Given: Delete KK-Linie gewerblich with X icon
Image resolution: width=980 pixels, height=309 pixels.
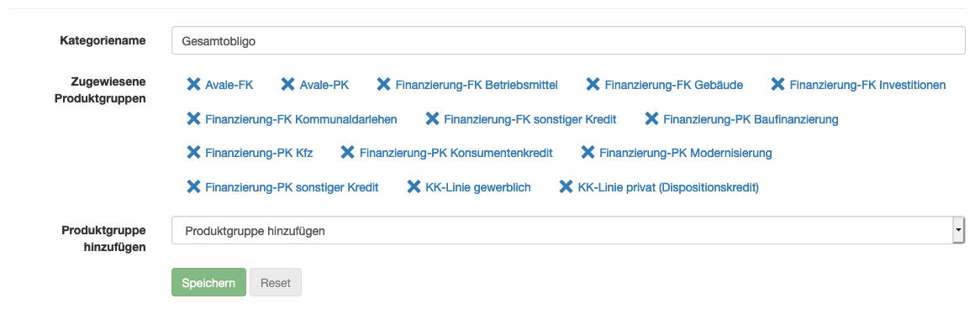Looking at the screenshot, I should pyautogui.click(x=414, y=186).
